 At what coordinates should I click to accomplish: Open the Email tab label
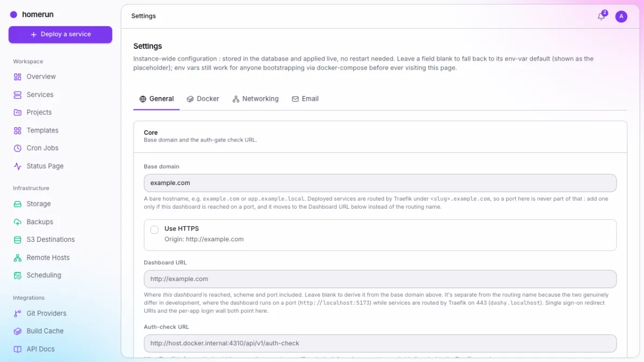click(x=310, y=99)
